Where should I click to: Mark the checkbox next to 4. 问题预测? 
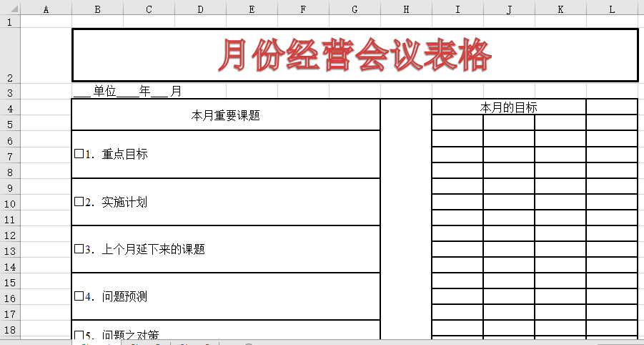coord(79,296)
